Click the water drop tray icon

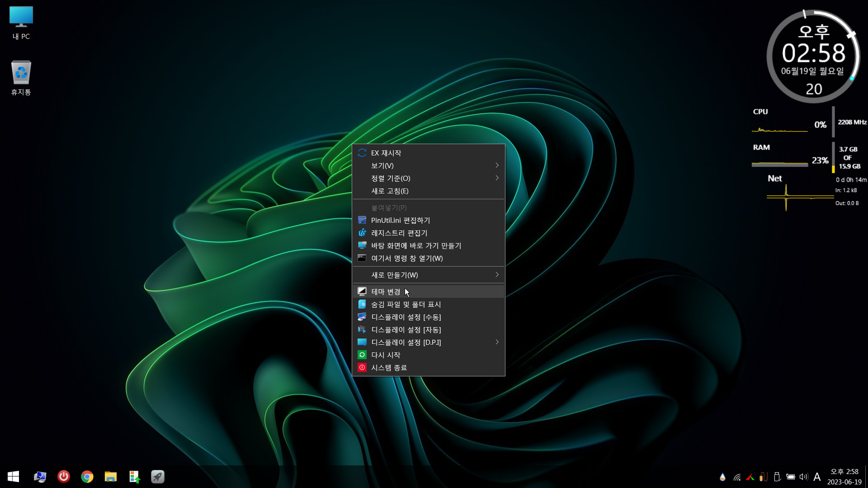click(722, 477)
